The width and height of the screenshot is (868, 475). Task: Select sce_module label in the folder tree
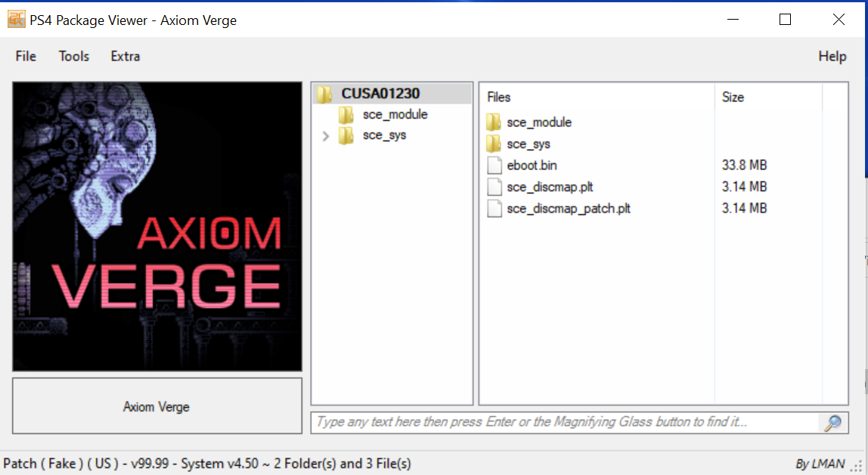coord(395,115)
